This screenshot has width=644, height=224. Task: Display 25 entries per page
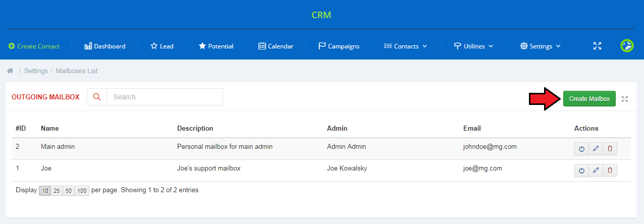[57, 191]
